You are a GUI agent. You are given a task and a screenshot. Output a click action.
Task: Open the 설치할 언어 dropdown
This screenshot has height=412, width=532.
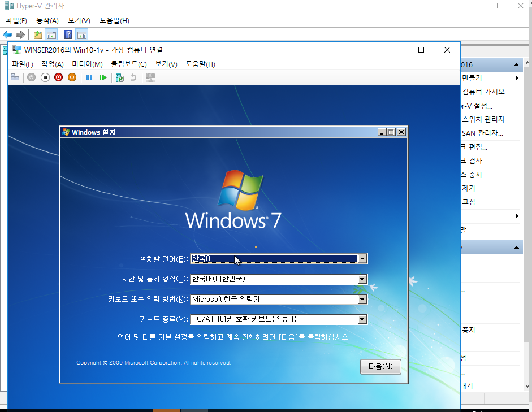pos(362,259)
